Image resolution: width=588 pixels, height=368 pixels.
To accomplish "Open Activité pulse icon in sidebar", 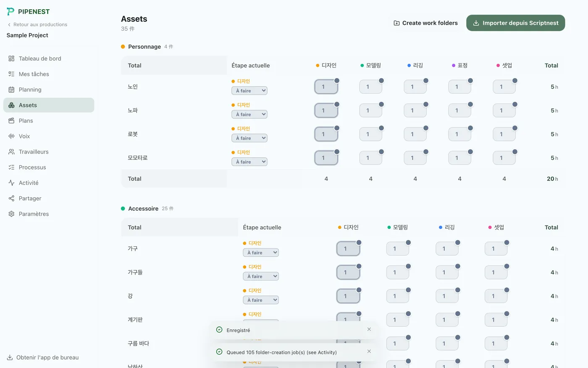I will [11, 183].
